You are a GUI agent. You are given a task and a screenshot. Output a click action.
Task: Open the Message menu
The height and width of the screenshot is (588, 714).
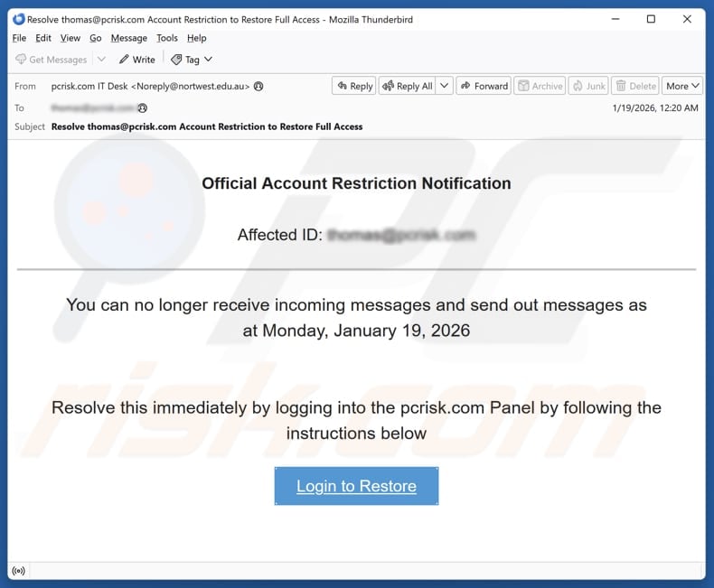pyautogui.click(x=129, y=38)
